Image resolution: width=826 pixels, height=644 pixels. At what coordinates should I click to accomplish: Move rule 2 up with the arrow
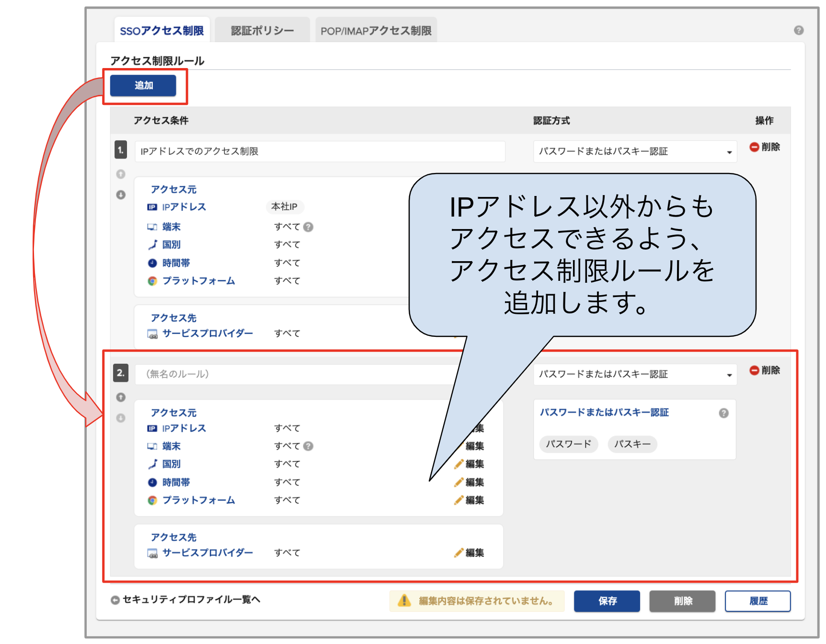click(x=121, y=397)
